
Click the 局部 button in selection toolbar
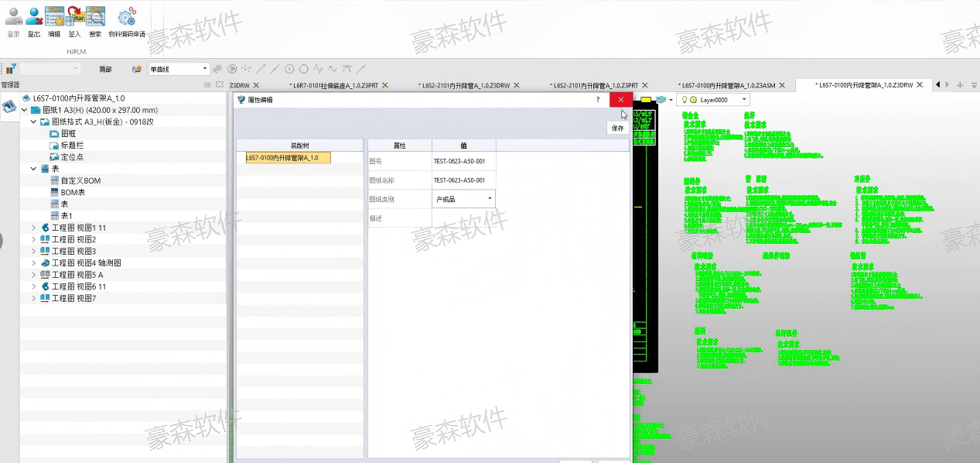click(x=105, y=69)
